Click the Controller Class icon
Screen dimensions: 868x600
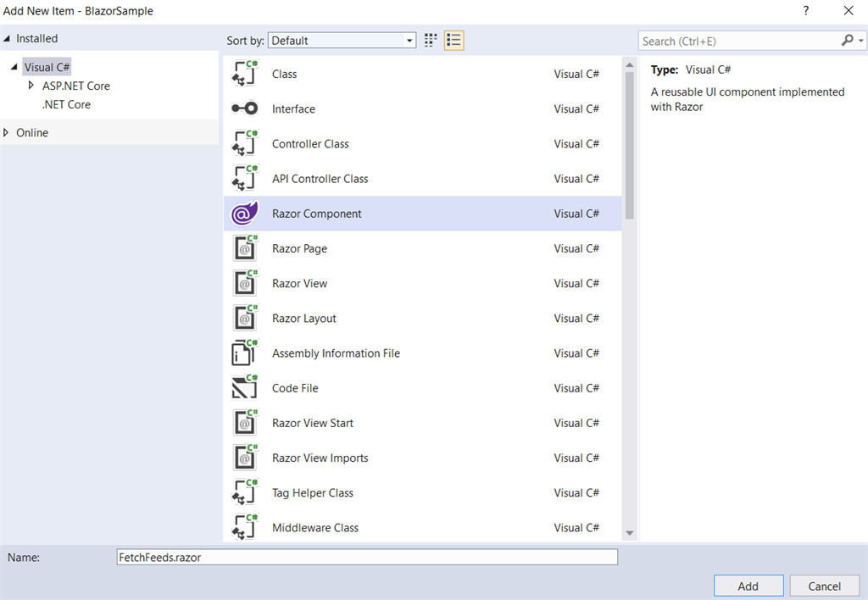coord(245,143)
